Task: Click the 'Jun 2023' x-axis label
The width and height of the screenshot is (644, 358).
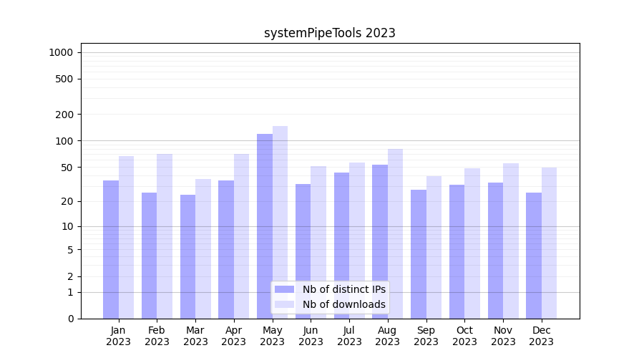Action: coord(311,336)
